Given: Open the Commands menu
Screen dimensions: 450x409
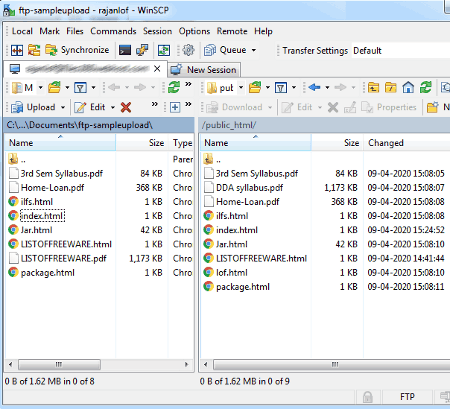Looking at the screenshot, I should [x=113, y=31].
